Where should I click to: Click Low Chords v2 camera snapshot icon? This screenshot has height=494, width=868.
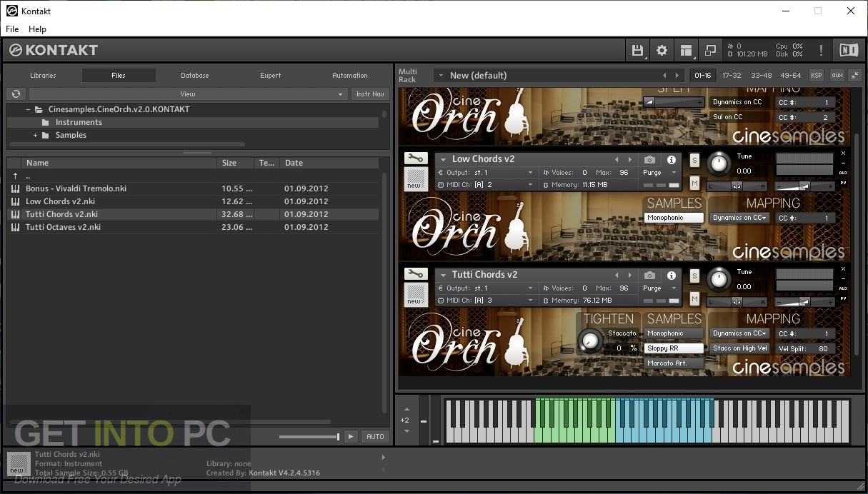(x=649, y=159)
